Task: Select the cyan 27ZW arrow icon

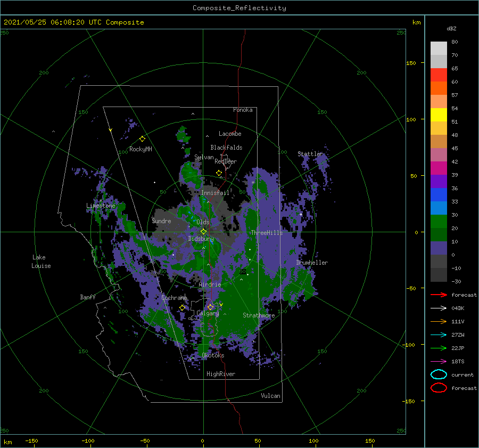Action: (439, 335)
